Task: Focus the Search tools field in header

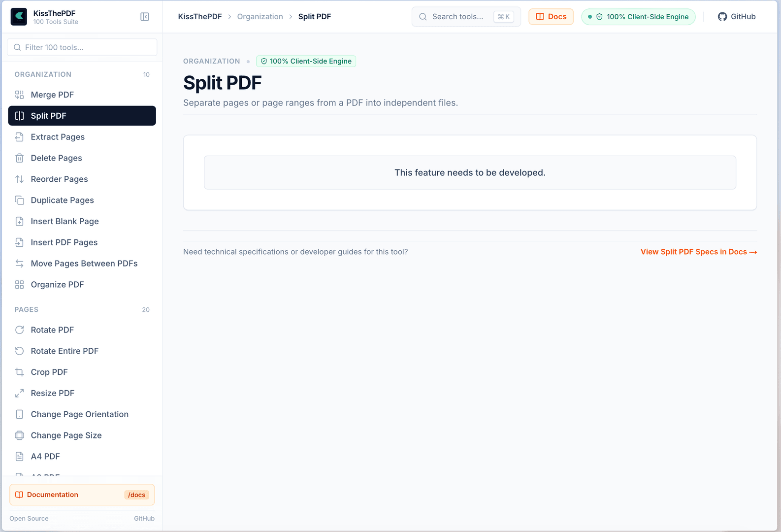Action: pyautogui.click(x=466, y=17)
